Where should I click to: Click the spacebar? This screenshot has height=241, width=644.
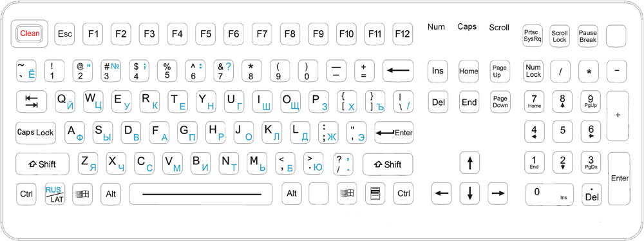[x=200, y=194]
